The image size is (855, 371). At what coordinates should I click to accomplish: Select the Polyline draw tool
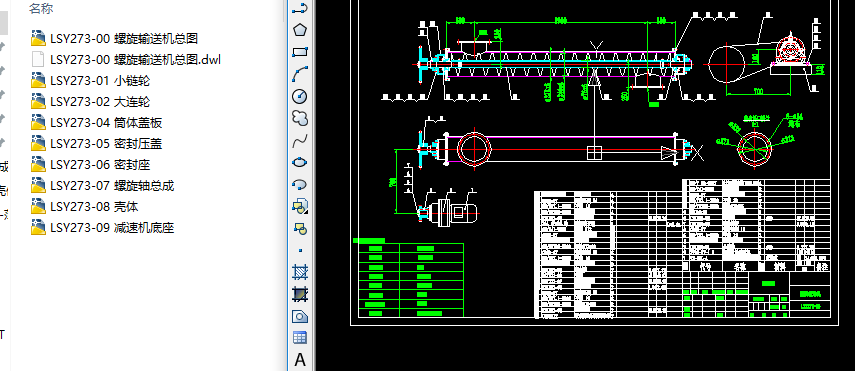(x=300, y=8)
